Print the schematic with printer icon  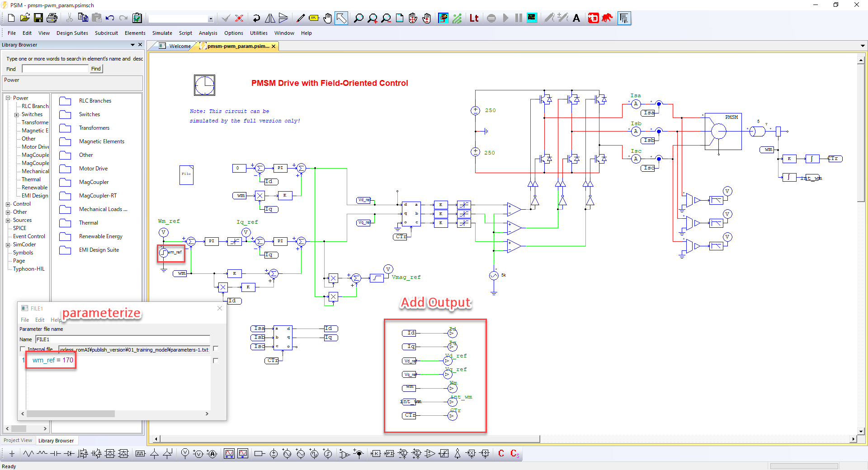52,18
